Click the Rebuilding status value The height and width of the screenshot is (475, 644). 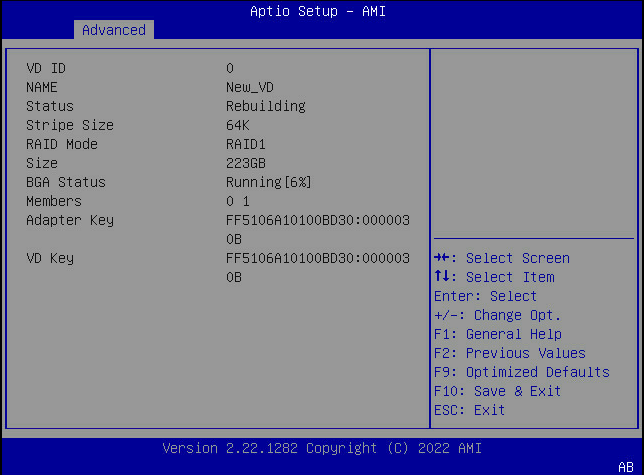[x=265, y=106]
